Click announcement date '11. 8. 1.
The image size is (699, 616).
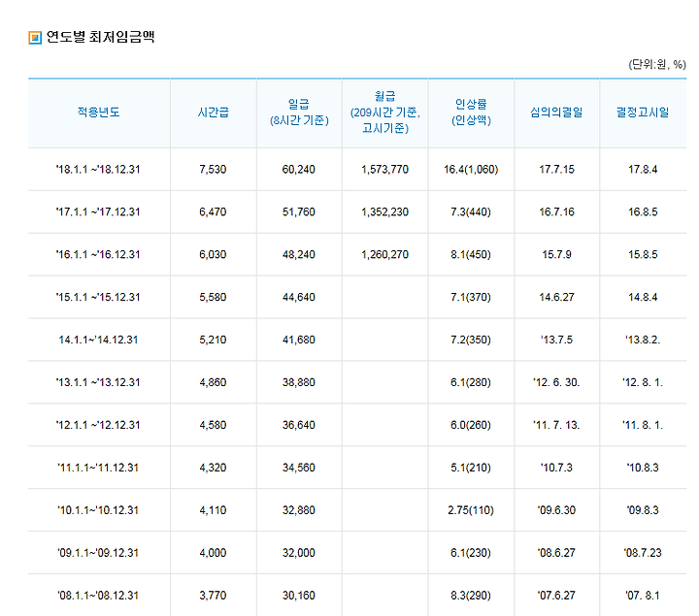pyautogui.click(x=643, y=425)
